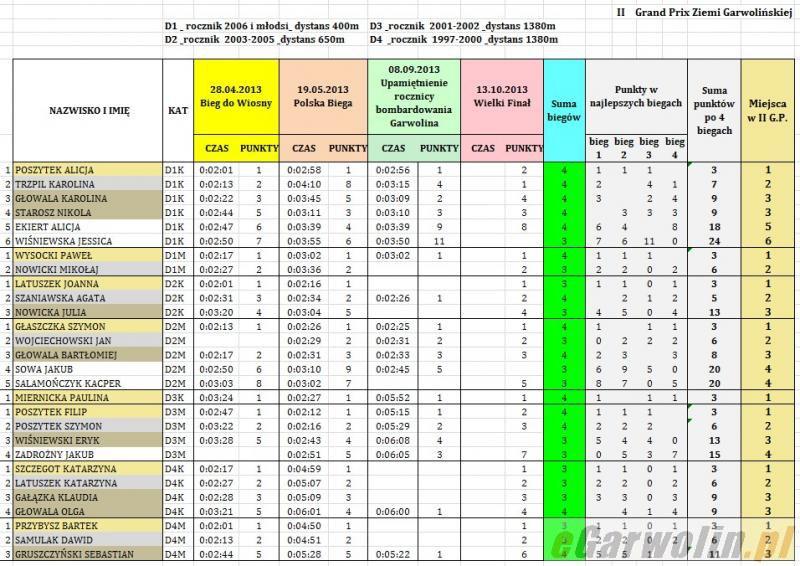Select the KAT column header
Image resolution: width=800 pixels, height=566 pixels.
tap(178, 111)
